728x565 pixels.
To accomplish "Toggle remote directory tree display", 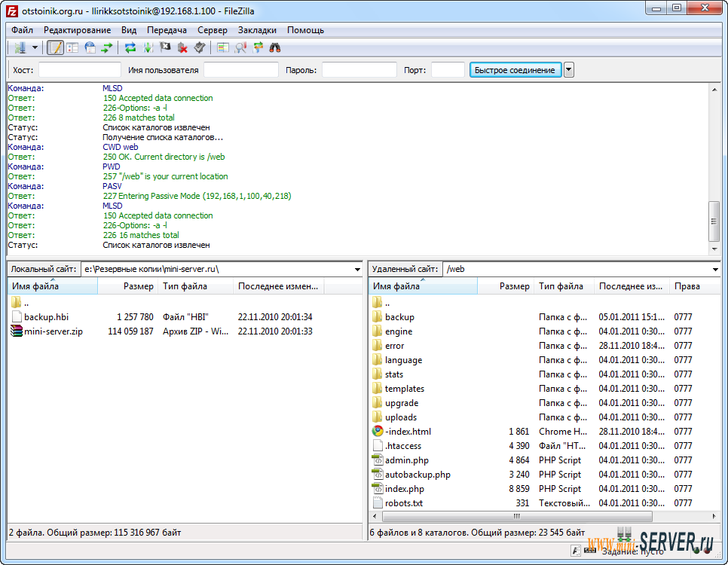I will point(90,47).
